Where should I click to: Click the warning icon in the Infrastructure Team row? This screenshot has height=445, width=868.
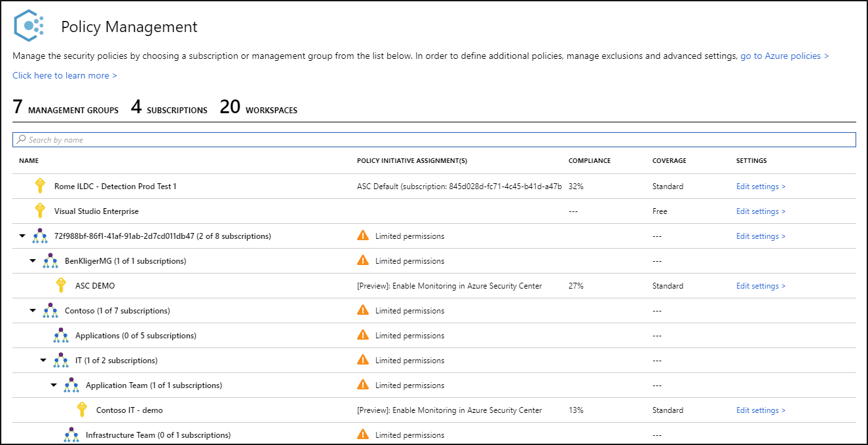point(363,435)
